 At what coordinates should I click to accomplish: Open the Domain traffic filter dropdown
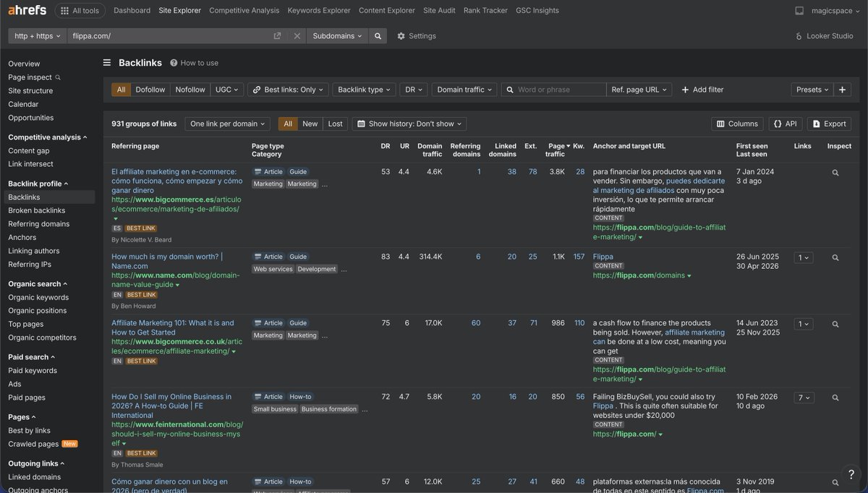(464, 90)
